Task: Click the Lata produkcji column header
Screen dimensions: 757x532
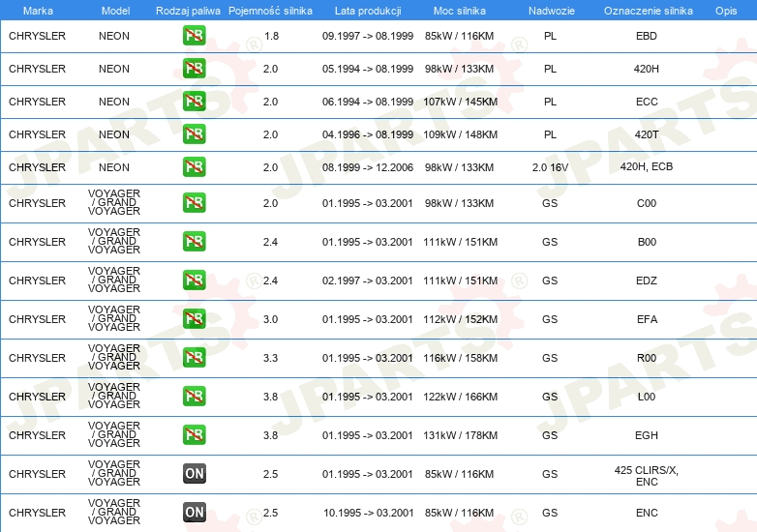Action: (x=367, y=10)
